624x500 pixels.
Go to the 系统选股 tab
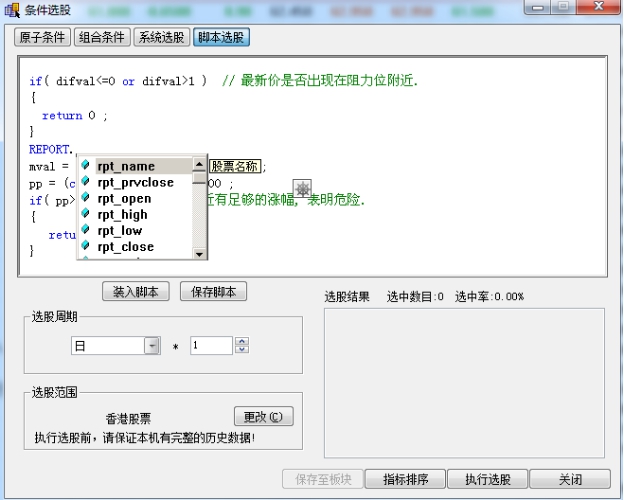click(160, 37)
